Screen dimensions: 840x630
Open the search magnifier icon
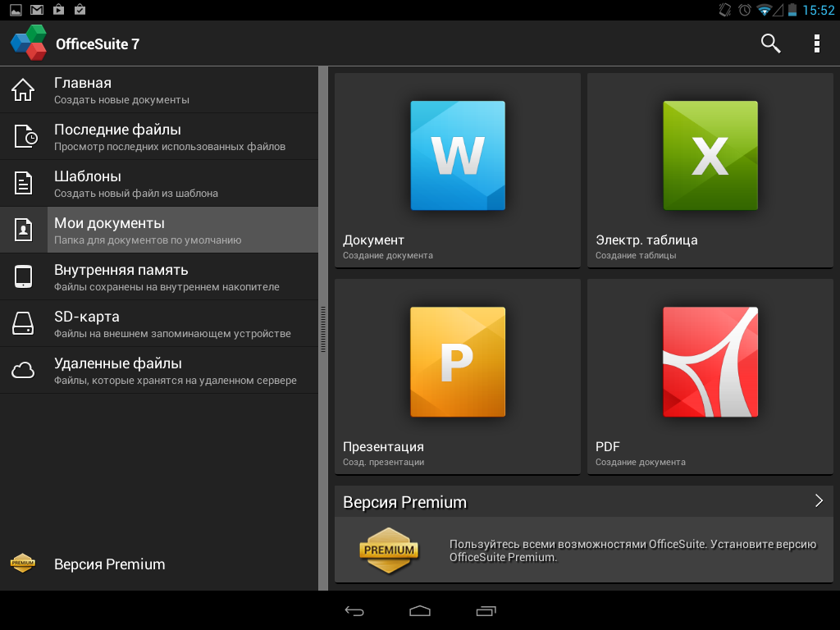(770, 43)
